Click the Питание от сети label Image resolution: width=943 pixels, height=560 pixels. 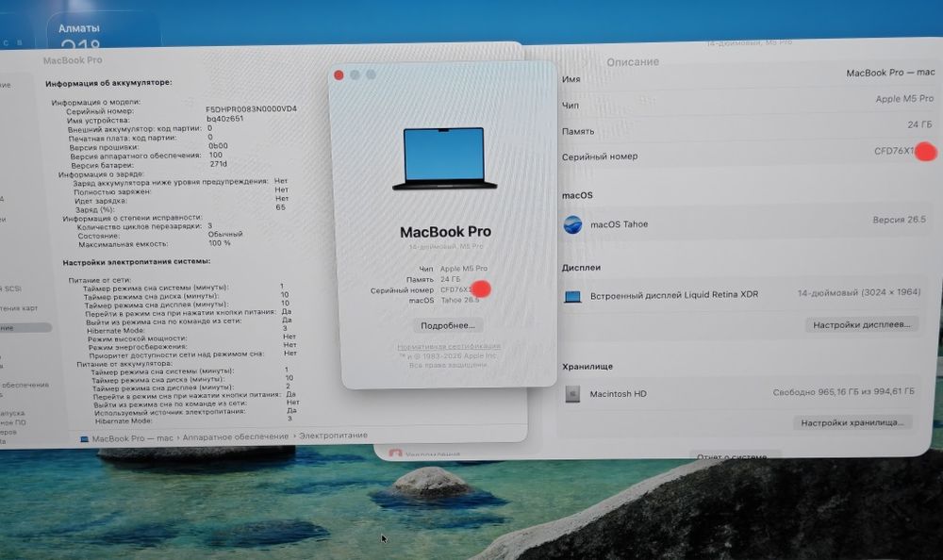99,280
